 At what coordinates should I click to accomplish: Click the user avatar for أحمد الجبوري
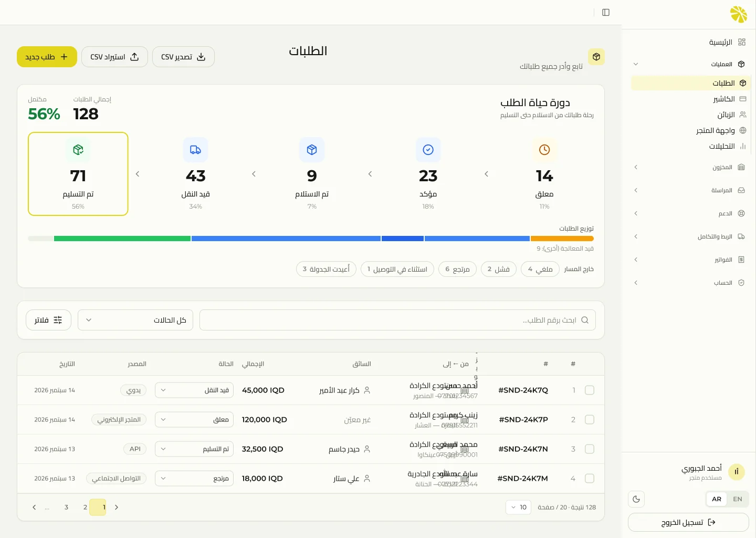(x=737, y=472)
